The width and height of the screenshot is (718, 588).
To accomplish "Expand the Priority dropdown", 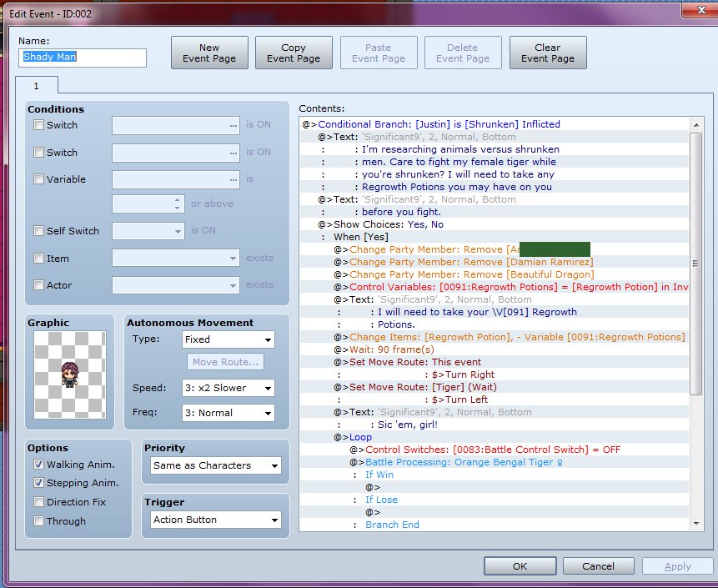I will point(216,465).
